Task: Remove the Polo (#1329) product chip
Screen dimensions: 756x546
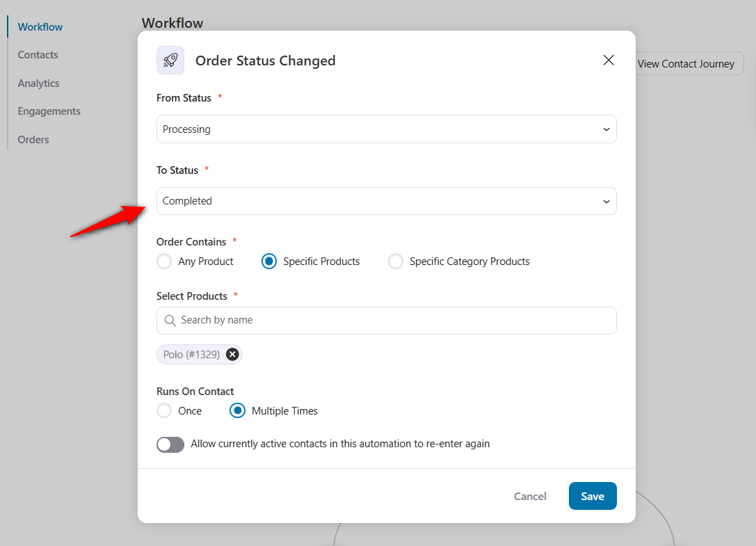Action: pos(232,354)
